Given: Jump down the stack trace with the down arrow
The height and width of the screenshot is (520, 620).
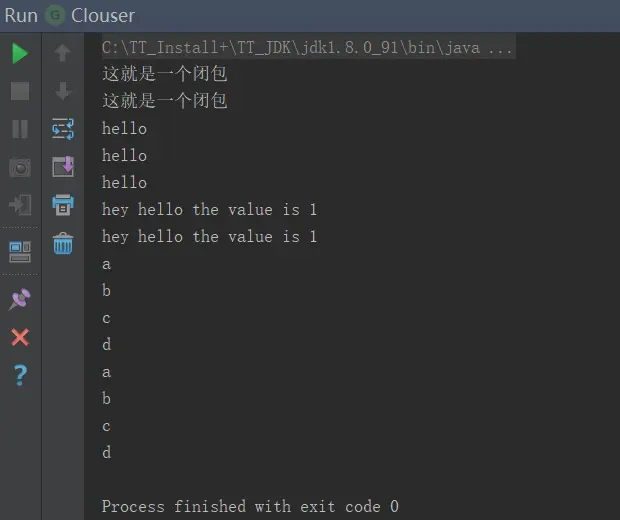Looking at the screenshot, I should 63,91.
